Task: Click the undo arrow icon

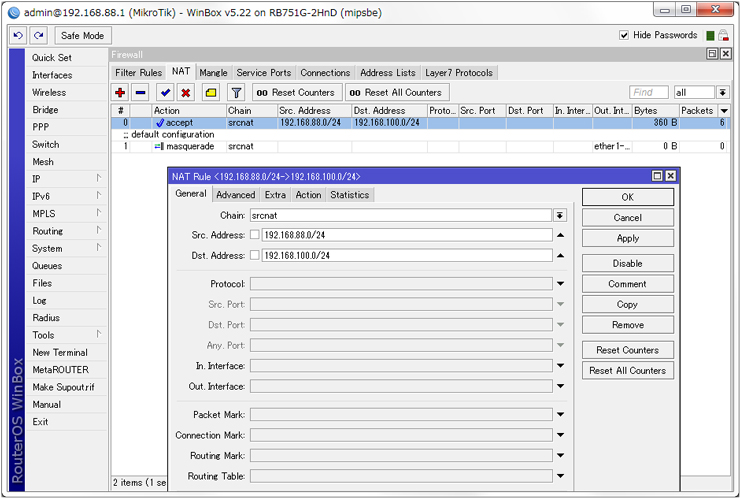Action: point(18,36)
